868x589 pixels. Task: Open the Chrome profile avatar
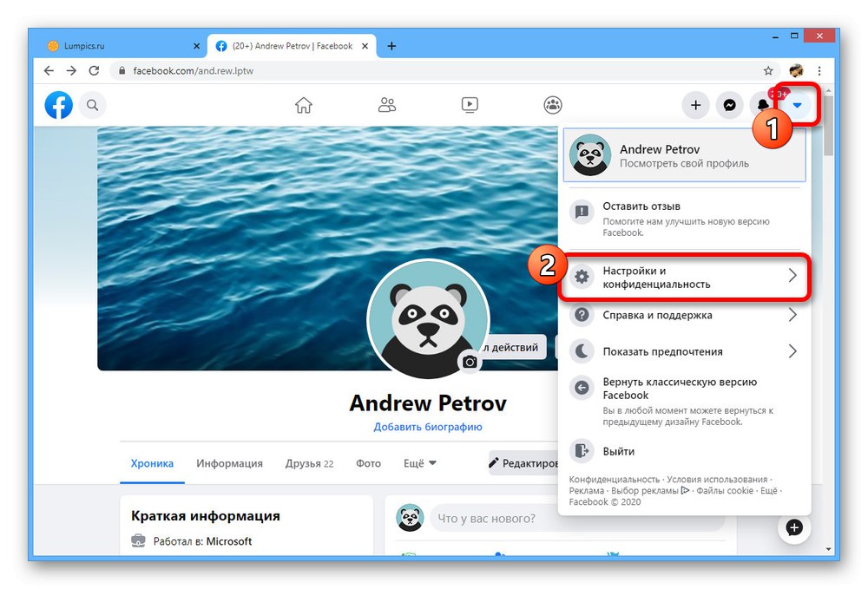tap(795, 70)
